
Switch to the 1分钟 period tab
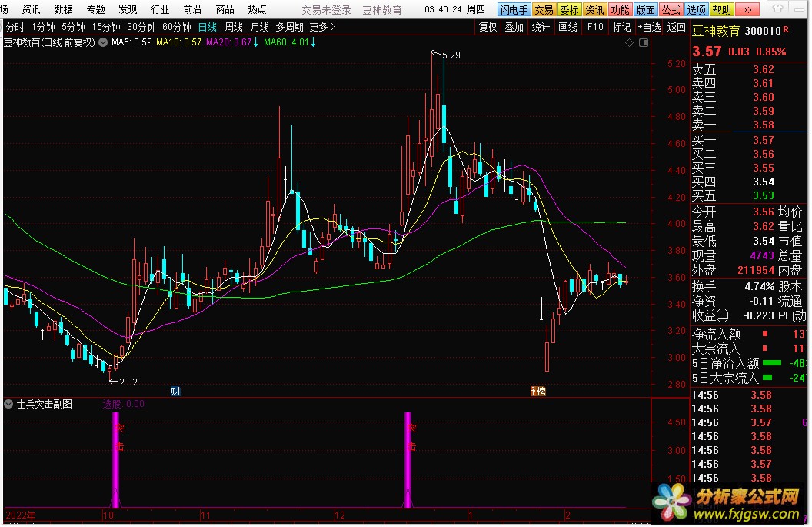tap(43, 27)
